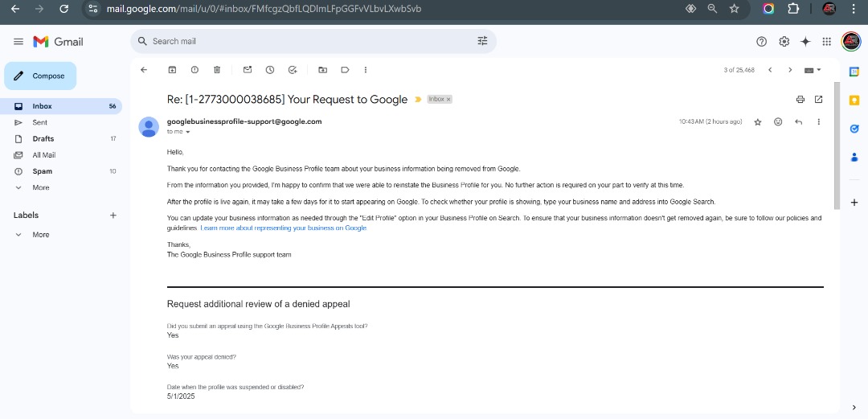The height and width of the screenshot is (419, 868).
Task: Open Gmail Settings gear
Action: (784, 42)
